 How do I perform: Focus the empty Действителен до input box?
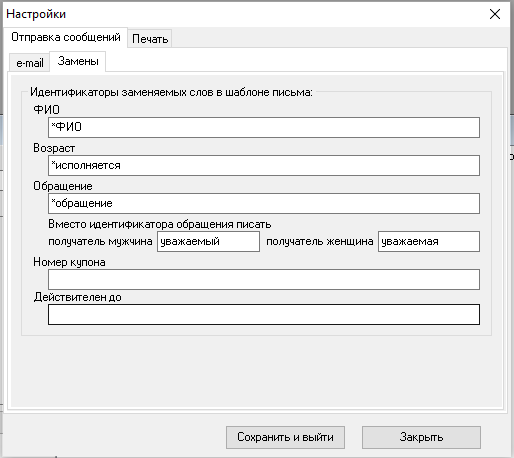pos(264,314)
